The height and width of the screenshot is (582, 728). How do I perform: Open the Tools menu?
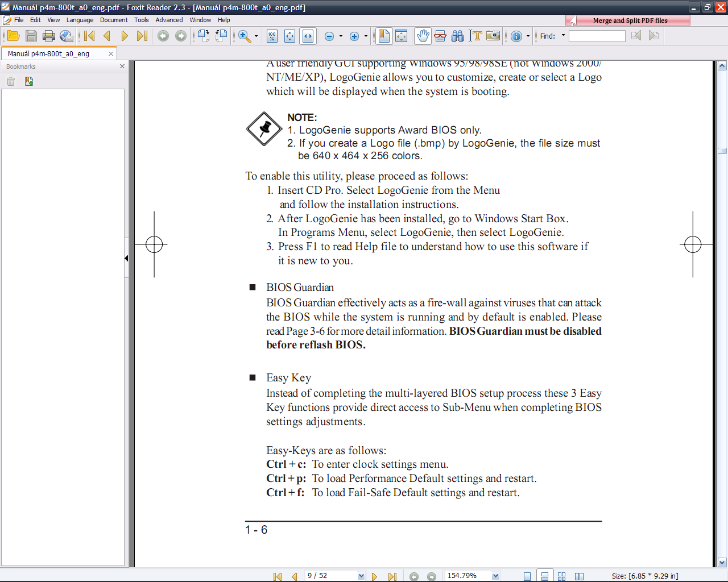coord(141,20)
